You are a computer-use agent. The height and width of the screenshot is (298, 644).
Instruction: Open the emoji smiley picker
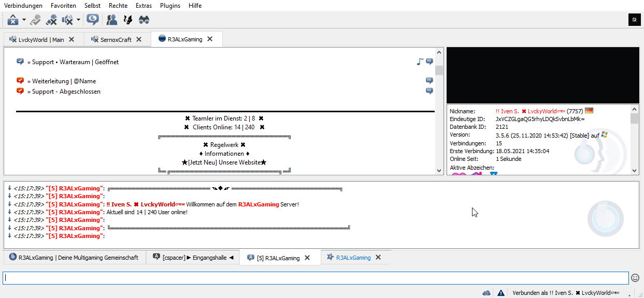click(x=635, y=278)
